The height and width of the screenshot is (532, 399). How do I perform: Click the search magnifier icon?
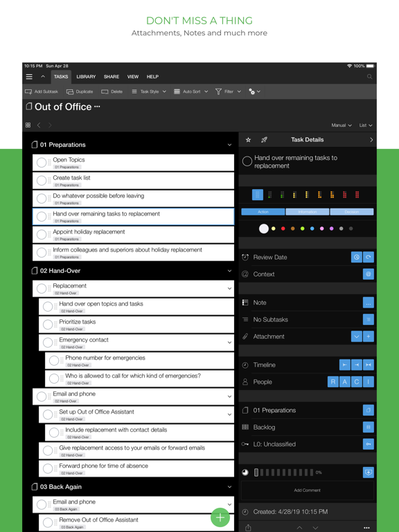click(x=369, y=77)
